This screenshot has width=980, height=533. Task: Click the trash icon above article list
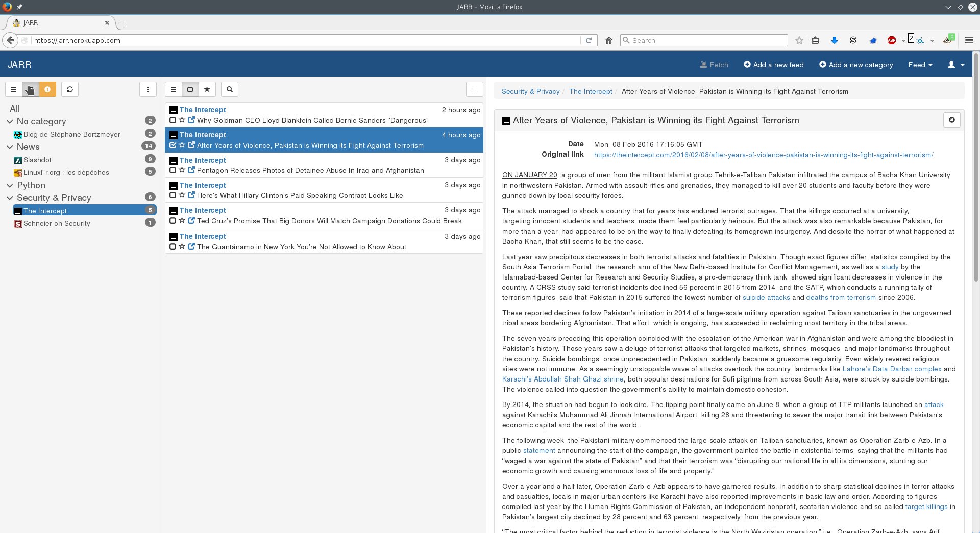click(x=475, y=89)
